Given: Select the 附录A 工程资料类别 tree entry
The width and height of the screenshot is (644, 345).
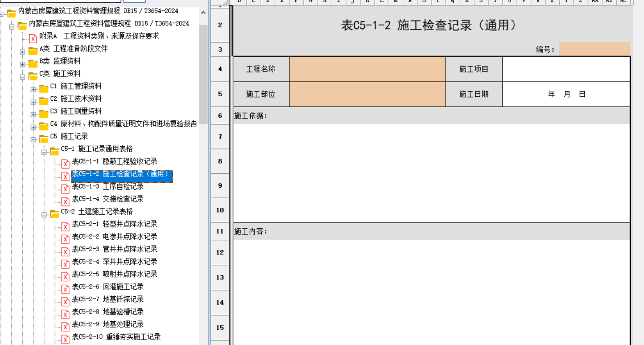Looking at the screenshot, I should point(99,36).
